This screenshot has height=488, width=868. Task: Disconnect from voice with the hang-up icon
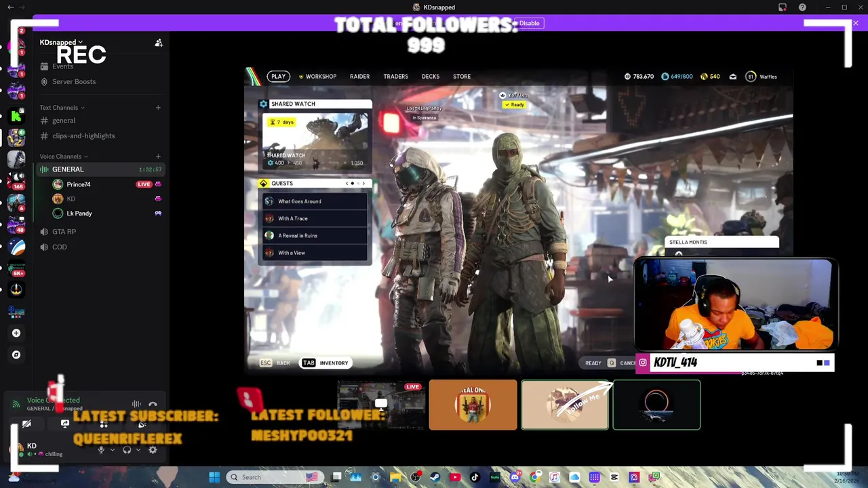coord(153,405)
